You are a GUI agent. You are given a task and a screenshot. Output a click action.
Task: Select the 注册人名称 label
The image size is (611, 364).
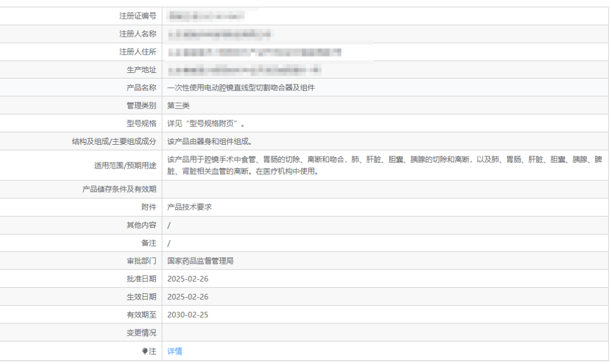(137, 34)
